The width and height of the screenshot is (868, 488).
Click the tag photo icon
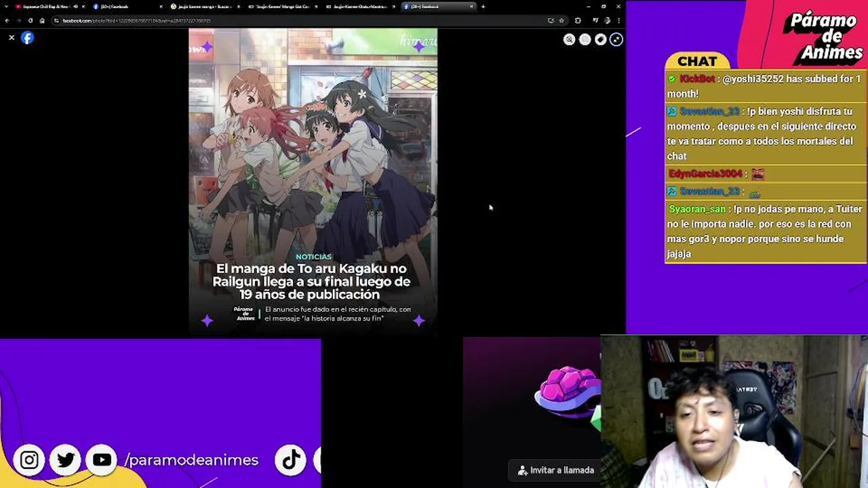(601, 40)
